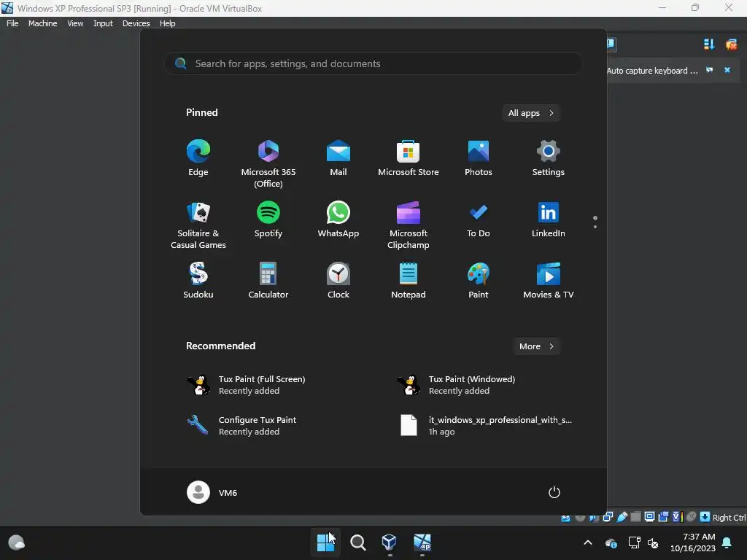Show hidden tray icons chevron
The image size is (747, 560).
[588, 542]
